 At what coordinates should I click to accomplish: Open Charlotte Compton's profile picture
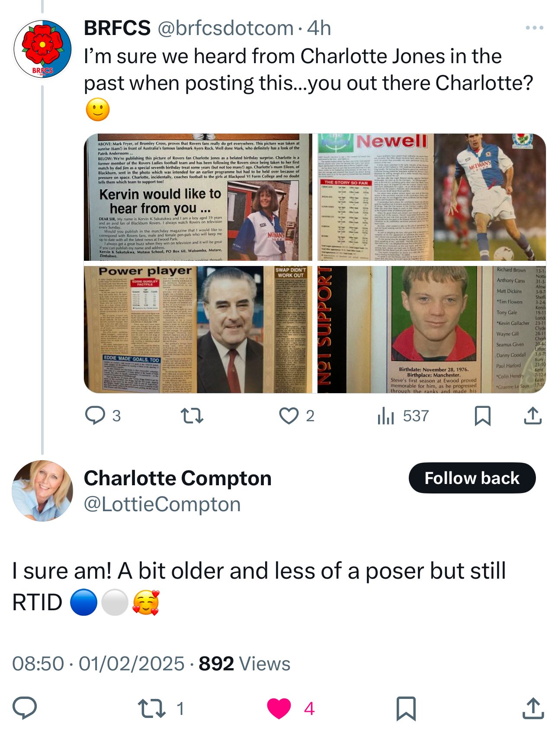click(x=42, y=491)
